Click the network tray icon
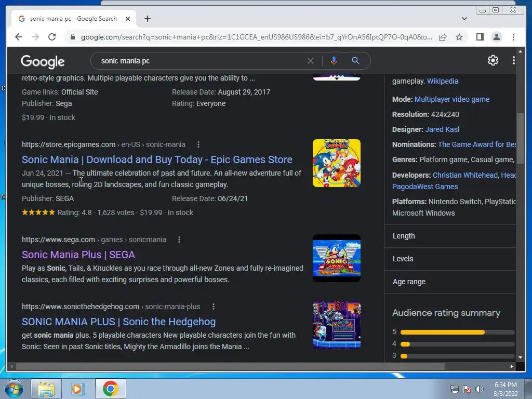The height and width of the screenshot is (399, 532). [x=454, y=389]
